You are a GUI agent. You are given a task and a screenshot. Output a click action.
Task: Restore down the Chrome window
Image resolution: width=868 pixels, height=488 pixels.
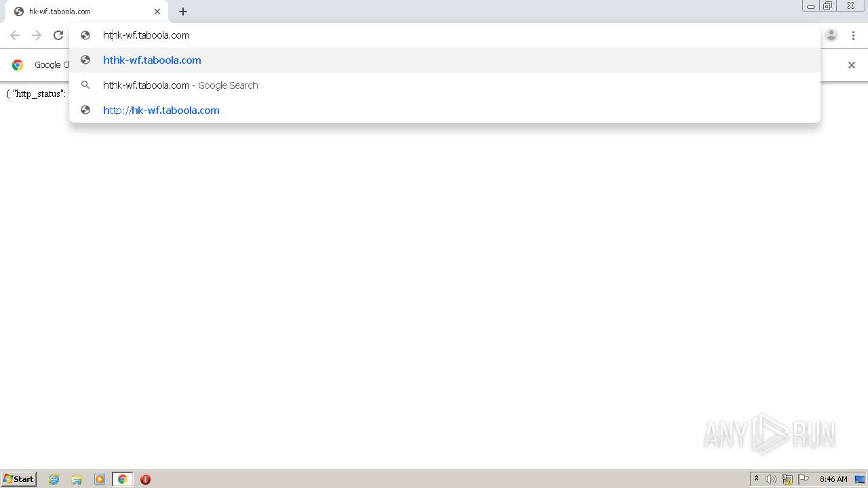[828, 6]
